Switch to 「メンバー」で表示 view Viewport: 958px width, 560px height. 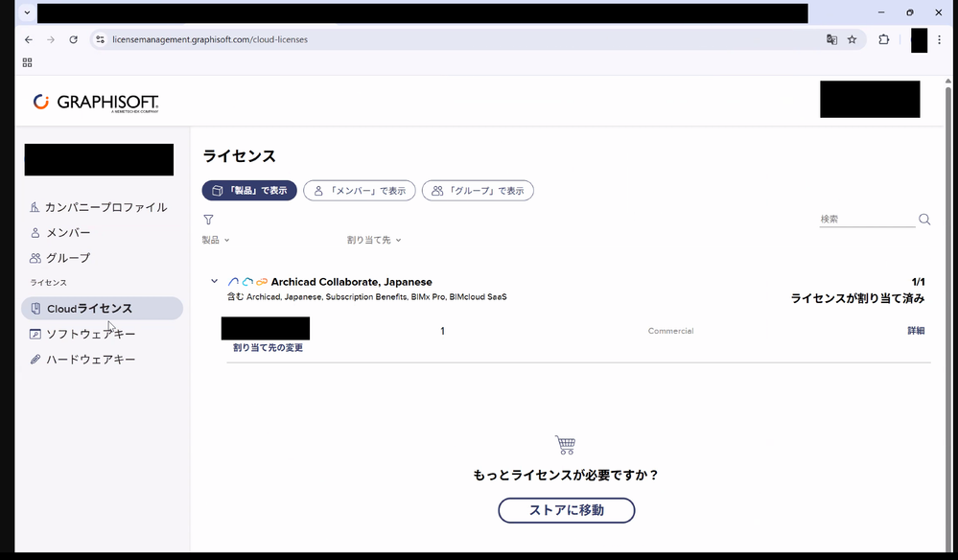pyautogui.click(x=360, y=191)
